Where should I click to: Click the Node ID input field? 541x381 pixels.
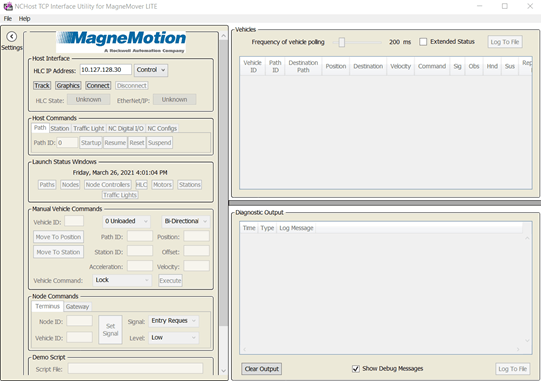tap(79, 321)
